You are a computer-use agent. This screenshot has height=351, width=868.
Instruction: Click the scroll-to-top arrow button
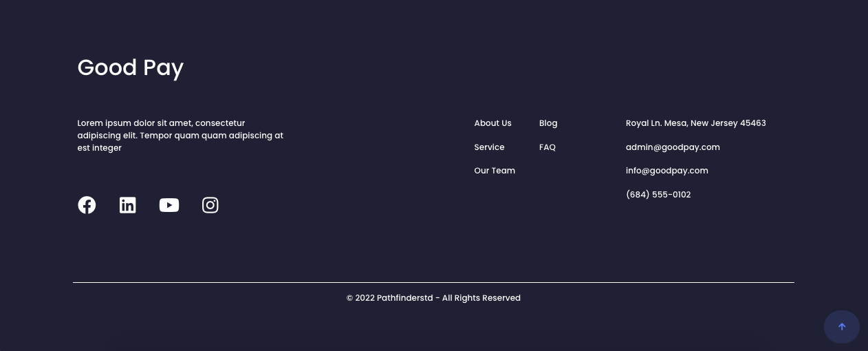[x=841, y=327]
